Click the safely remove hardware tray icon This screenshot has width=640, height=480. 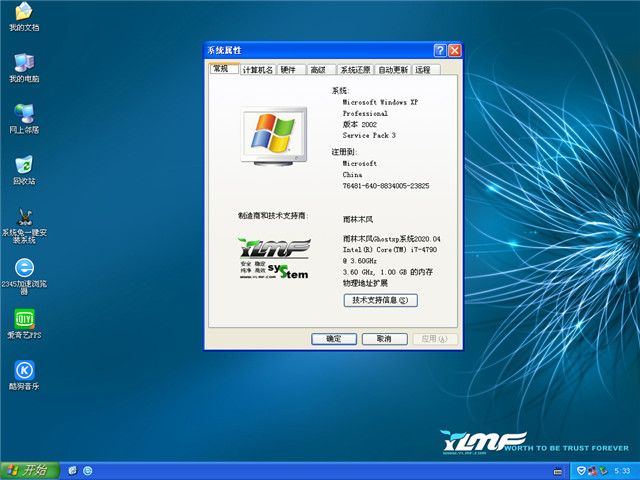tap(603, 471)
